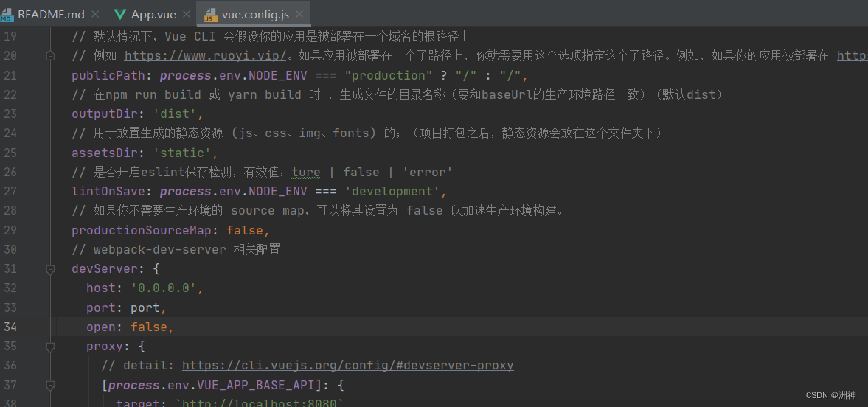
Task: Click the JS file icon on vue.config.js tab
Action: (x=211, y=15)
